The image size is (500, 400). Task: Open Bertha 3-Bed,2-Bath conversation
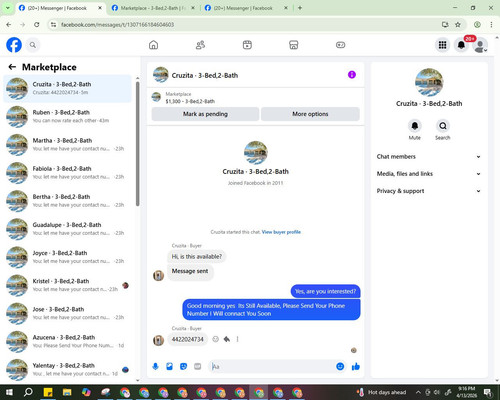click(x=67, y=201)
